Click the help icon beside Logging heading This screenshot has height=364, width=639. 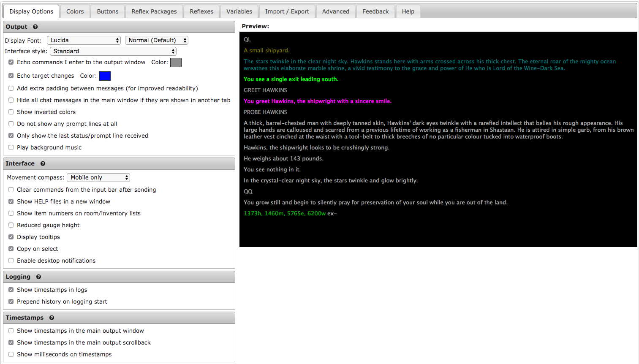tap(38, 277)
